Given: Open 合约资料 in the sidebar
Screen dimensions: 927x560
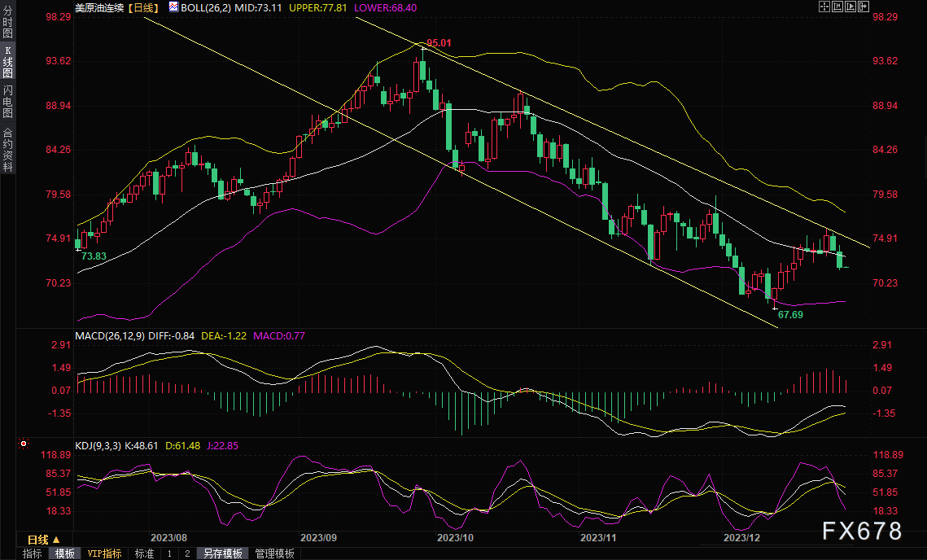Looking at the screenshot, I should coord(7,149).
